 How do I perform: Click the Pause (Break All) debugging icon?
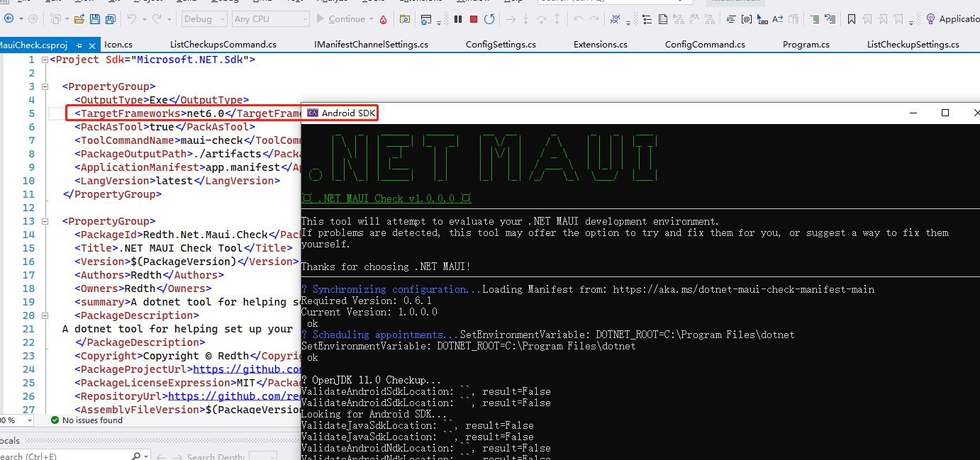[458, 19]
